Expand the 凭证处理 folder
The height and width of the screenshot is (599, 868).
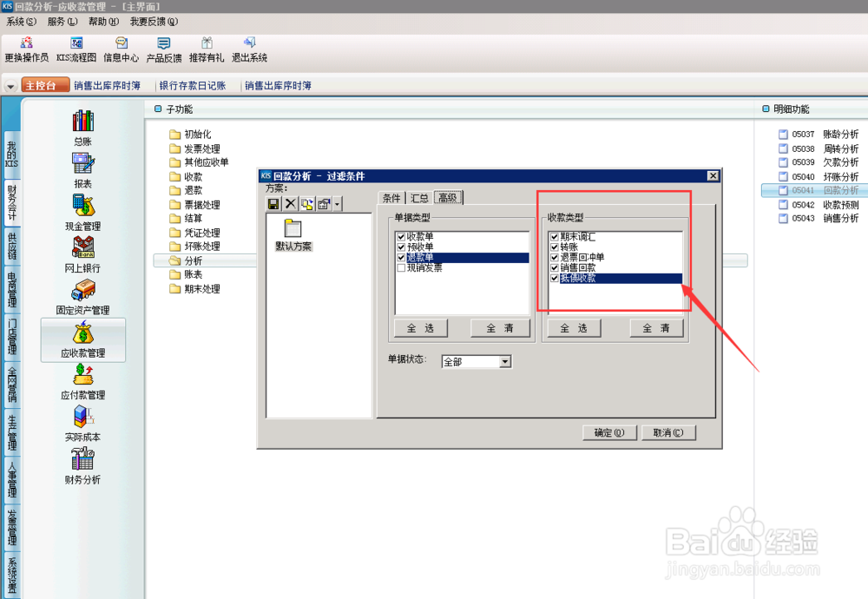[x=194, y=233]
